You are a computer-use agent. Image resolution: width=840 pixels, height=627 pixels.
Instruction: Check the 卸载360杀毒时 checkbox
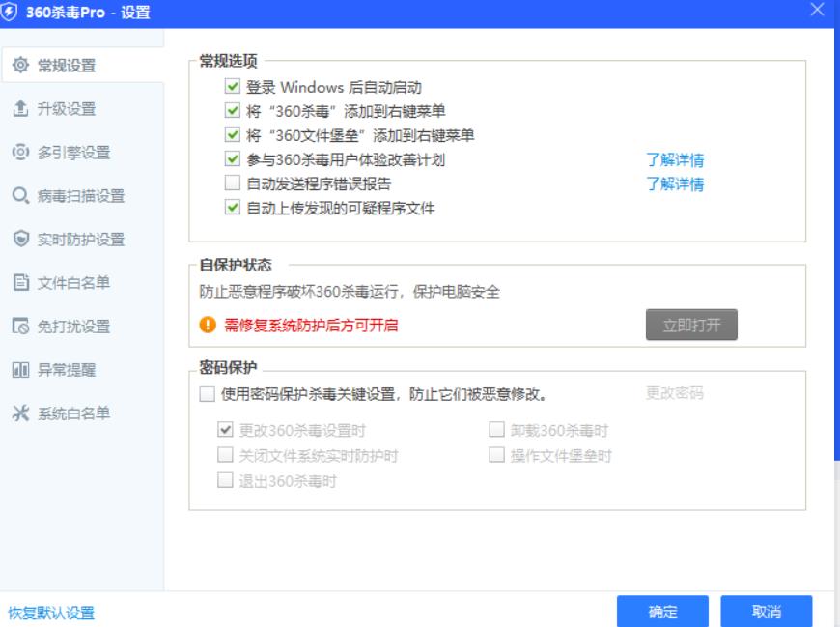pyautogui.click(x=496, y=430)
